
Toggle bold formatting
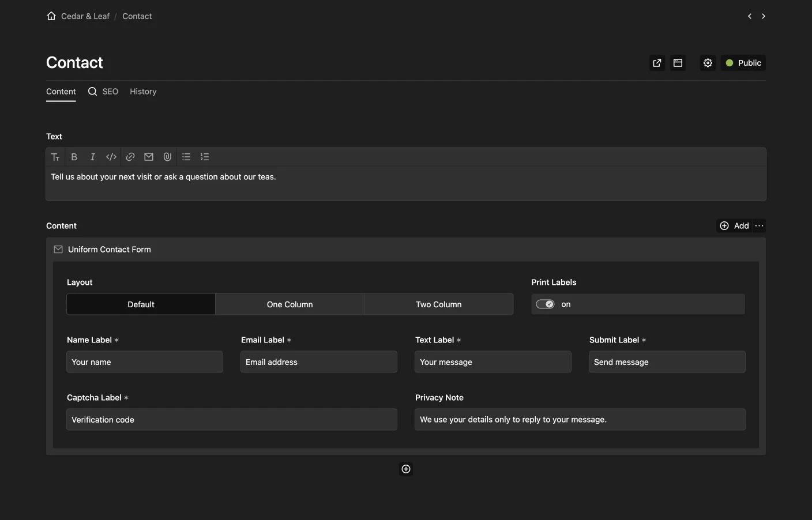pos(74,157)
